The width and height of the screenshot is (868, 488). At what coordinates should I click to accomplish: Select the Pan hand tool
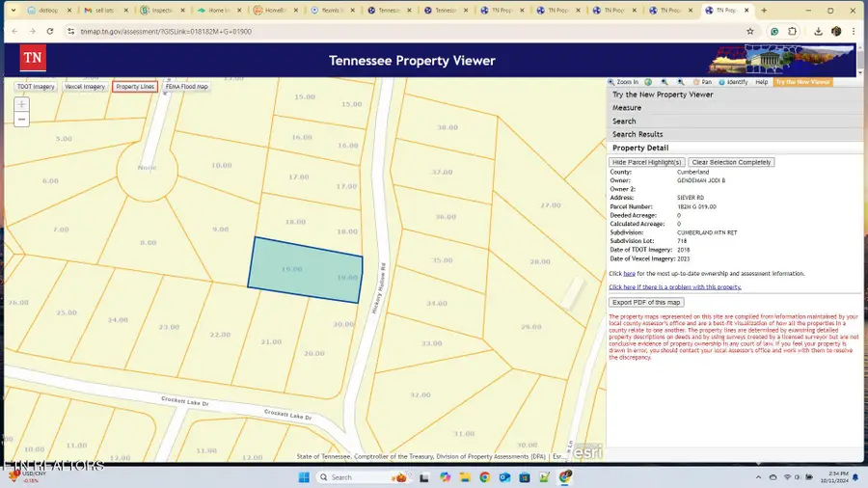(x=702, y=82)
